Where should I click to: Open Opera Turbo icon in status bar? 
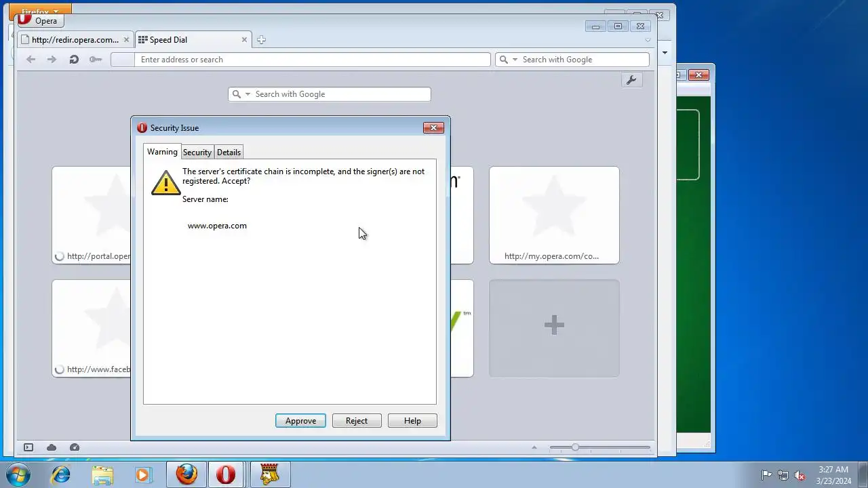pyautogui.click(x=75, y=447)
